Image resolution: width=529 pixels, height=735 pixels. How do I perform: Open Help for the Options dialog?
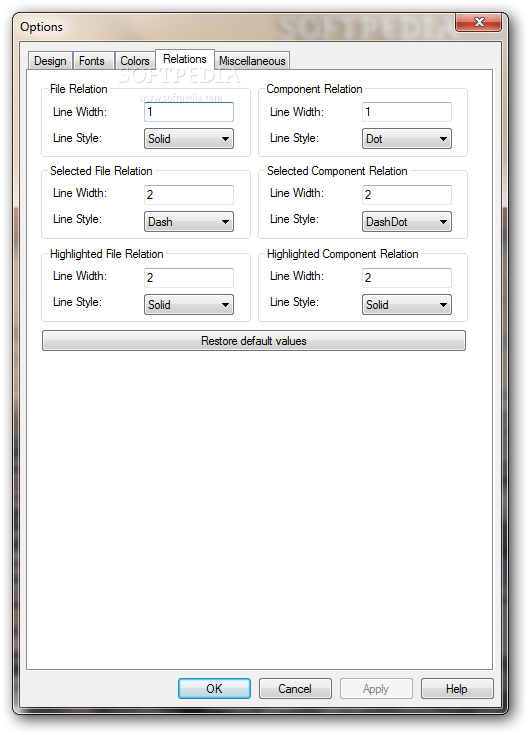457,689
